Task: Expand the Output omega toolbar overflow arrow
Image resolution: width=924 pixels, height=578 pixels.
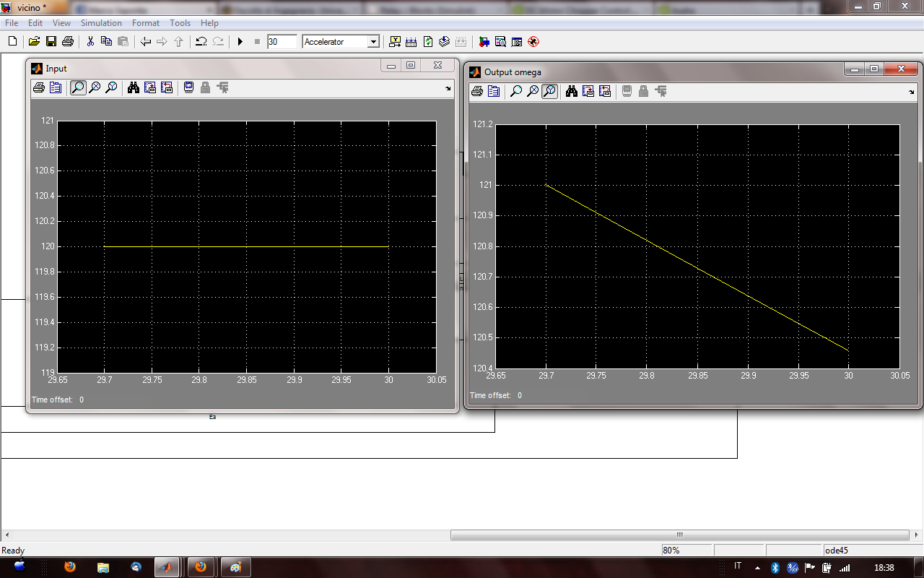Action: click(x=912, y=92)
